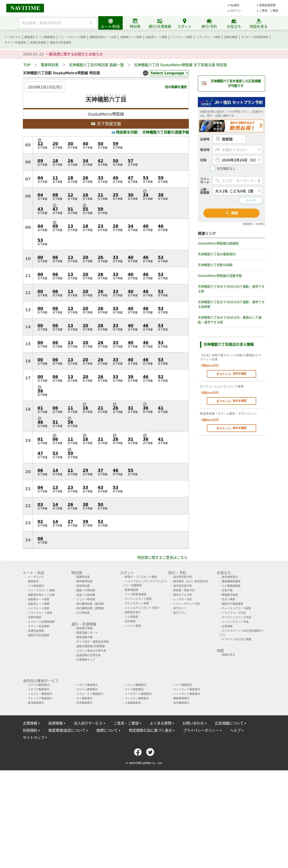Screen dimensions: 288x868
Task: Open the スポット tab
Action: pos(184,23)
